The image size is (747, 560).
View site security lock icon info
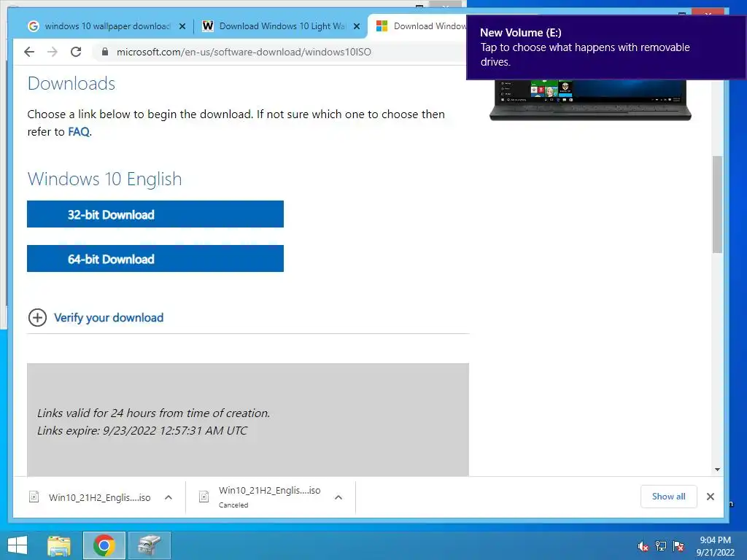(105, 52)
